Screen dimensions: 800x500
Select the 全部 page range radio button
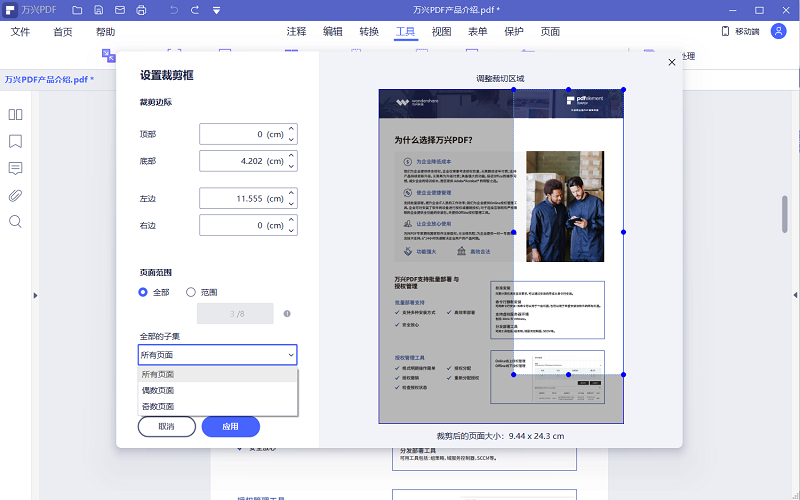[x=143, y=292]
